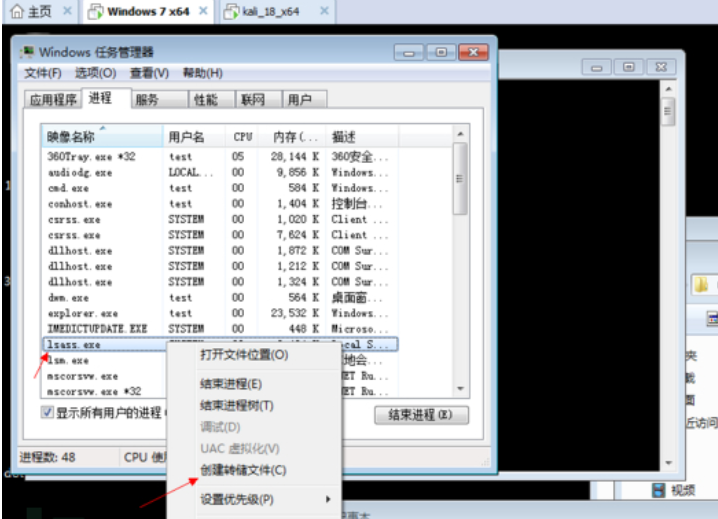Select the lsm.exe process
This screenshot has height=519, width=718.
pyautogui.click(x=104, y=361)
